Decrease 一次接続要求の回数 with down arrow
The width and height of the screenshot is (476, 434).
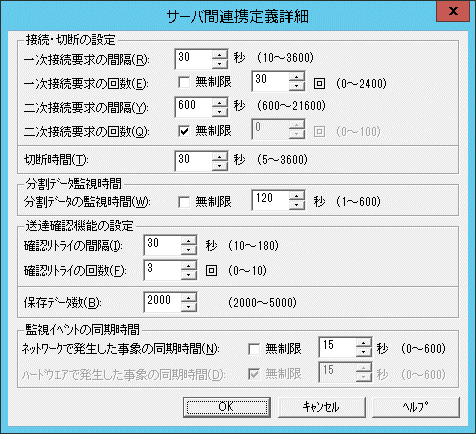click(297, 86)
